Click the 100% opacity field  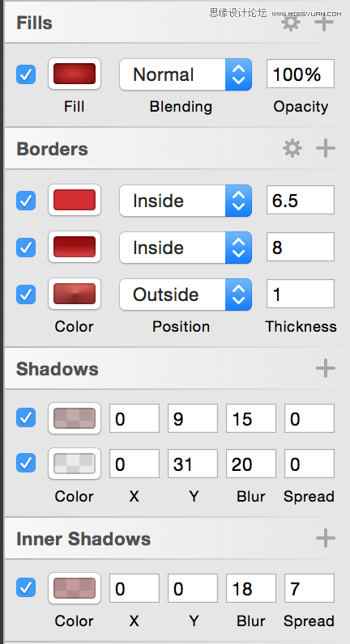[x=301, y=74]
